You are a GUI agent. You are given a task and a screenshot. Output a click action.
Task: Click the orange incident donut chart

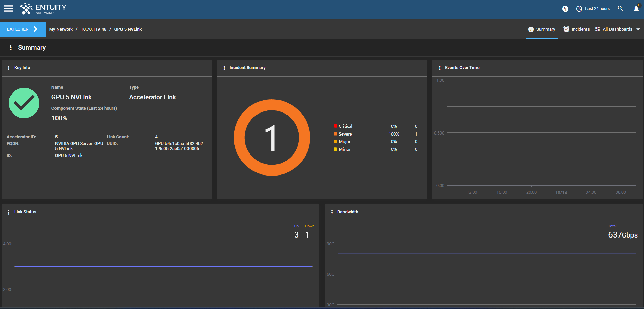272,138
